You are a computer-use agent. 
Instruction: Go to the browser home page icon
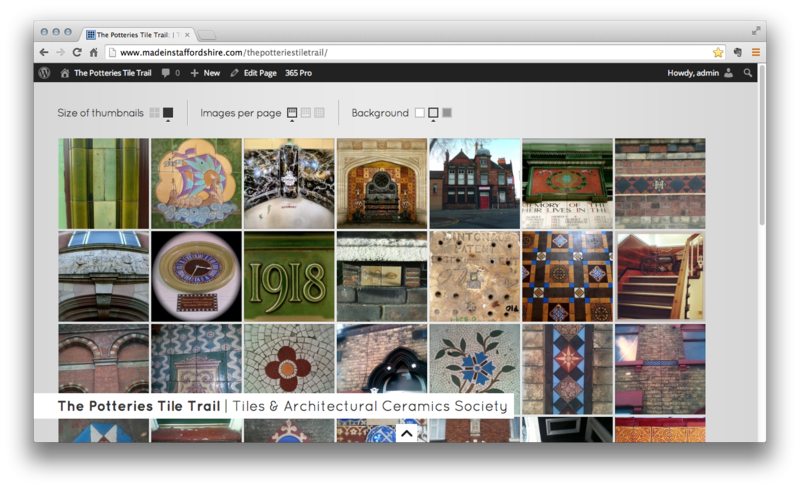tap(93, 52)
